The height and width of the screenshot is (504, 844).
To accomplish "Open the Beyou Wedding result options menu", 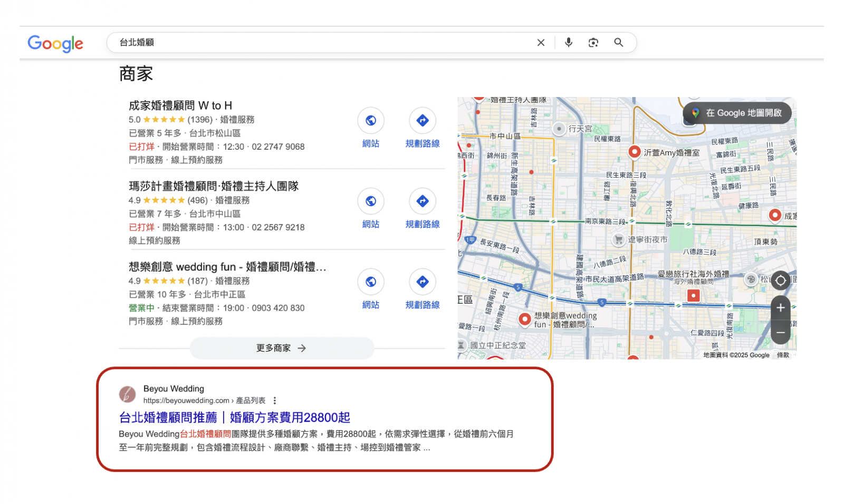I will pos(275,401).
